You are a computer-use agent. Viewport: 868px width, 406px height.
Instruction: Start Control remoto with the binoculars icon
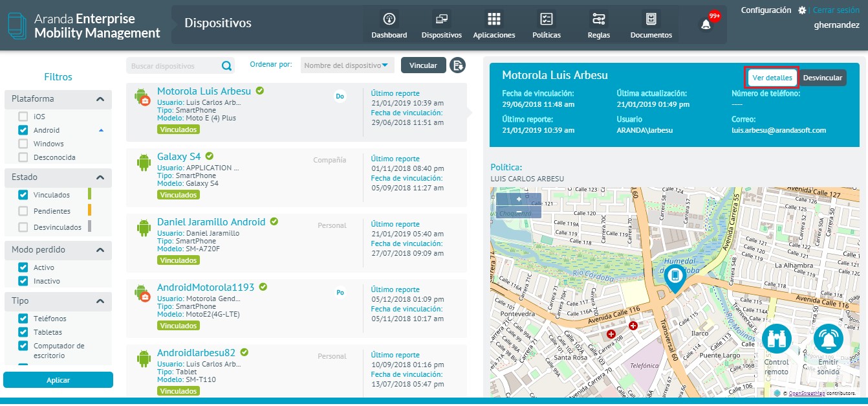[x=777, y=339]
